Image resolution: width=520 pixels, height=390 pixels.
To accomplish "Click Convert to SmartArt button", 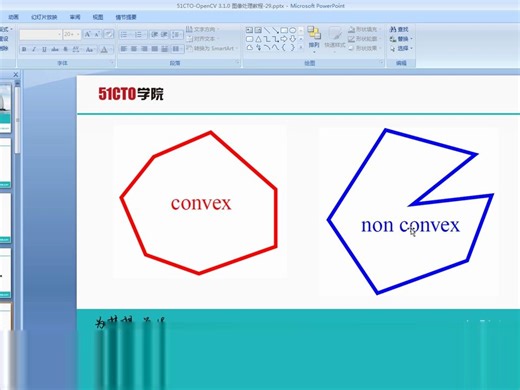I will [212, 48].
